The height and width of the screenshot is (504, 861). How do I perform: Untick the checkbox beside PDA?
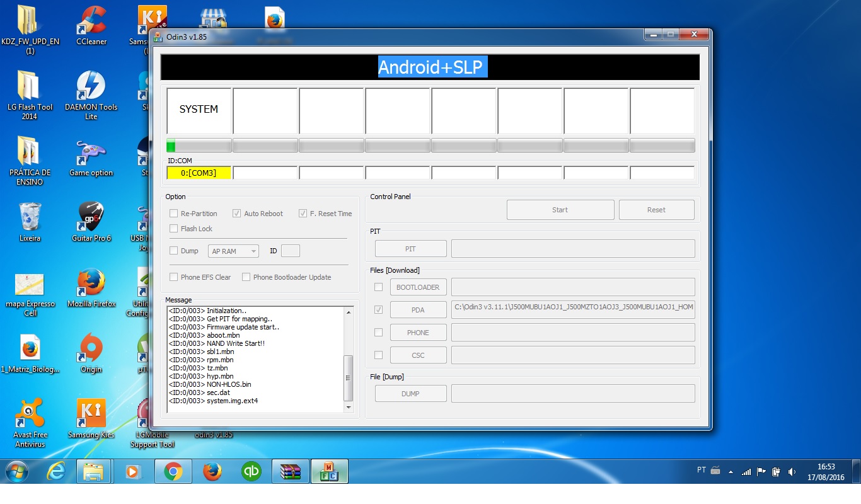point(379,310)
